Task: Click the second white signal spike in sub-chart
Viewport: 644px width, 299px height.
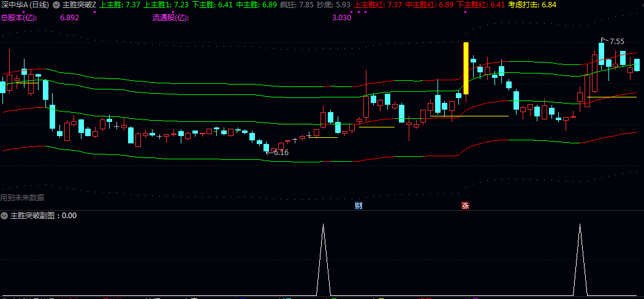Action: click(x=580, y=260)
